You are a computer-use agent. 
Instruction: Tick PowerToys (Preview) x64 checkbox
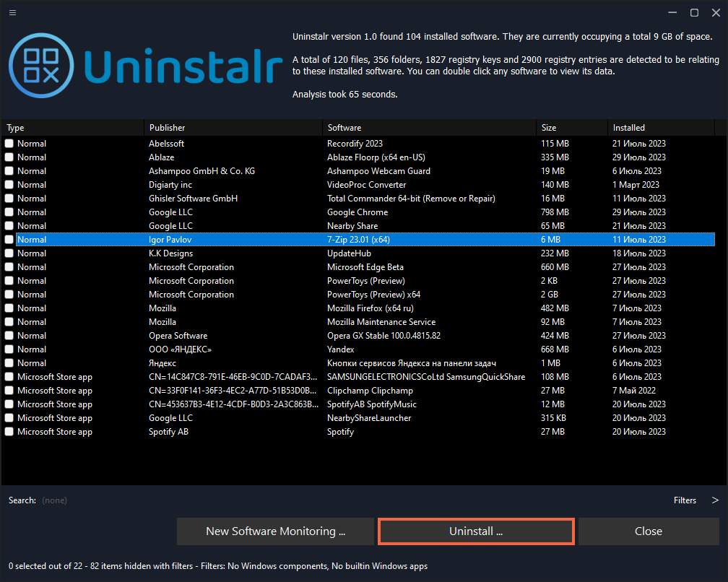click(9, 294)
